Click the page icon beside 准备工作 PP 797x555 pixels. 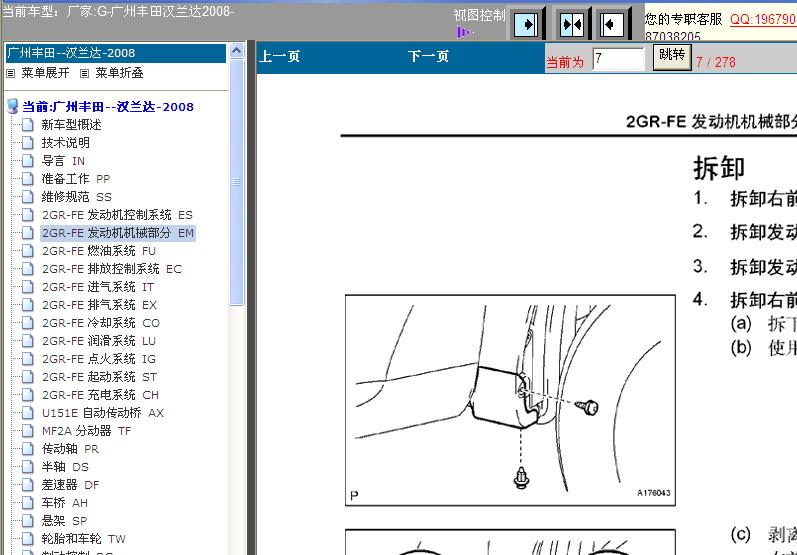[x=28, y=179]
